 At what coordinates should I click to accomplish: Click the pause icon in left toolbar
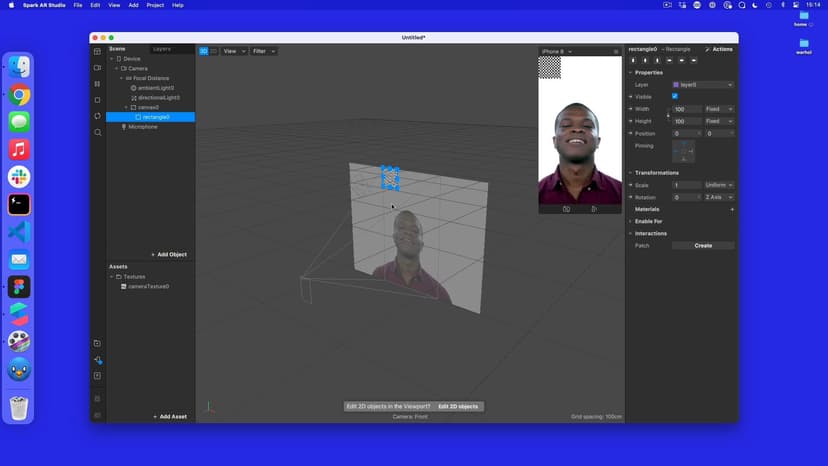tap(97, 84)
